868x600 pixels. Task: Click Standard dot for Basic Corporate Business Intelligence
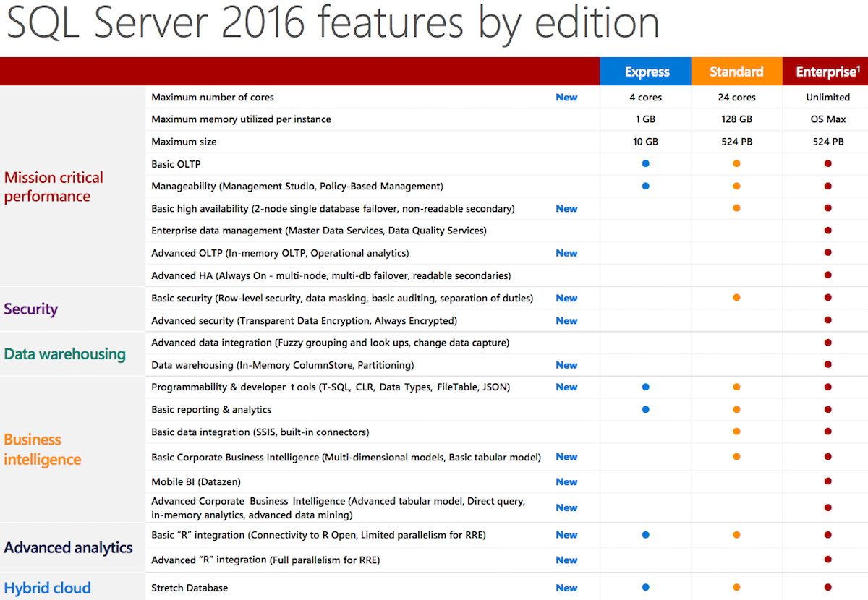736,457
